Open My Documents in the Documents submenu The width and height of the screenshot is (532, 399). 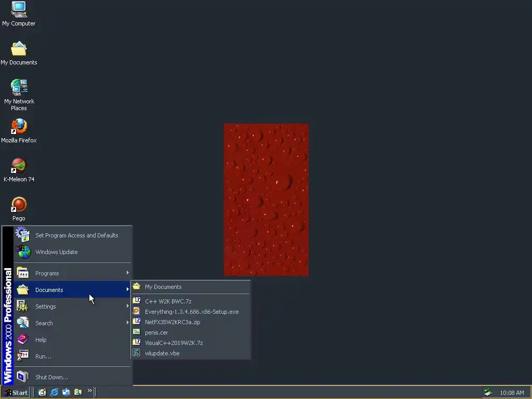point(191,287)
